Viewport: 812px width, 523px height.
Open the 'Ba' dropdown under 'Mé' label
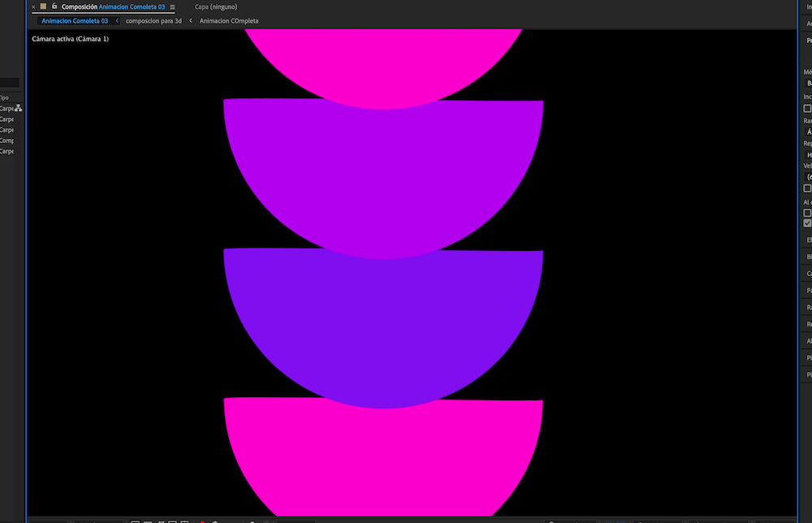click(x=808, y=83)
